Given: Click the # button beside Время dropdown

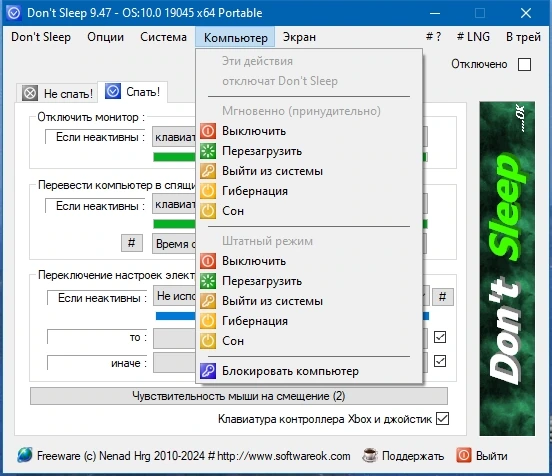Looking at the screenshot, I should pos(132,243).
